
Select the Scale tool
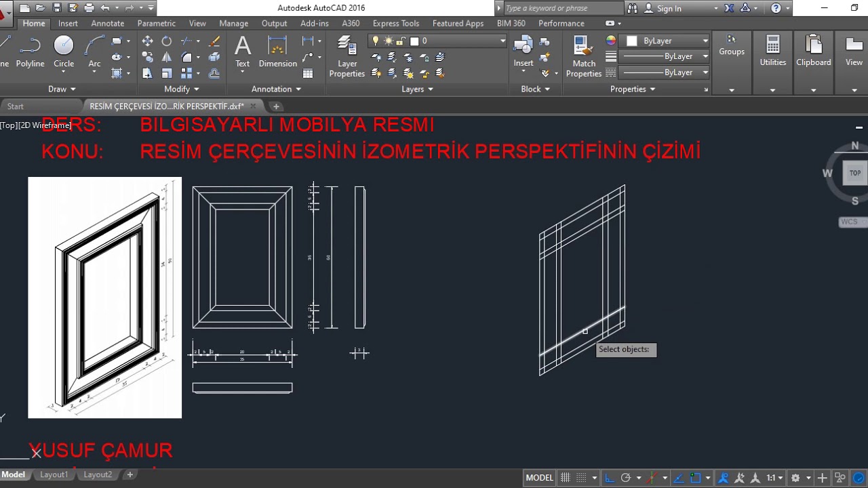[166, 73]
